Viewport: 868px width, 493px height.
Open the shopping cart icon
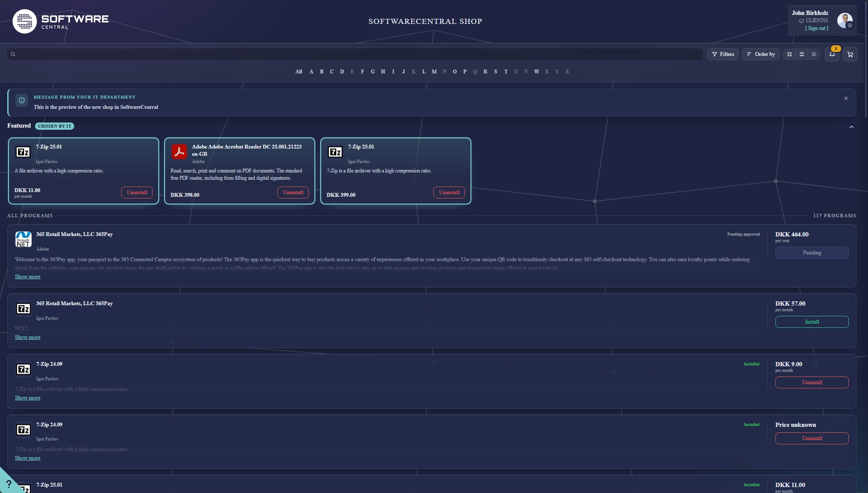tap(850, 54)
